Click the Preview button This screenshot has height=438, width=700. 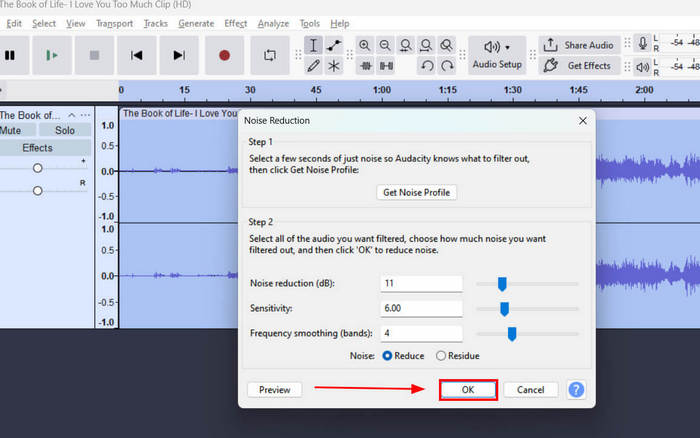coord(275,390)
